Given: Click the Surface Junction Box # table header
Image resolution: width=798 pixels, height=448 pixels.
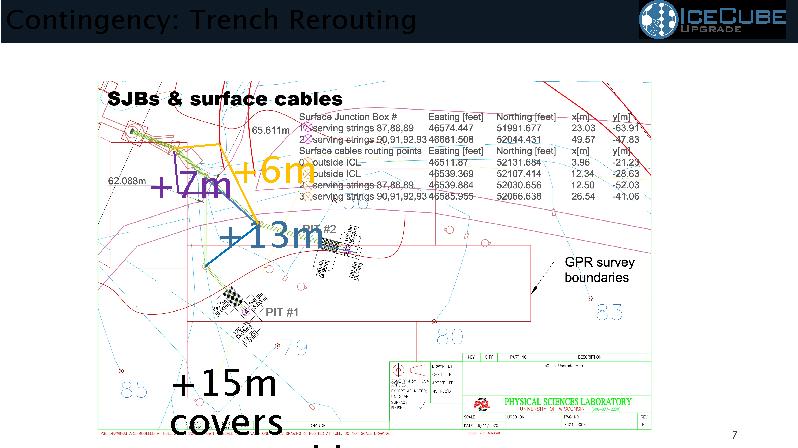Looking at the screenshot, I should pos(354,117).
